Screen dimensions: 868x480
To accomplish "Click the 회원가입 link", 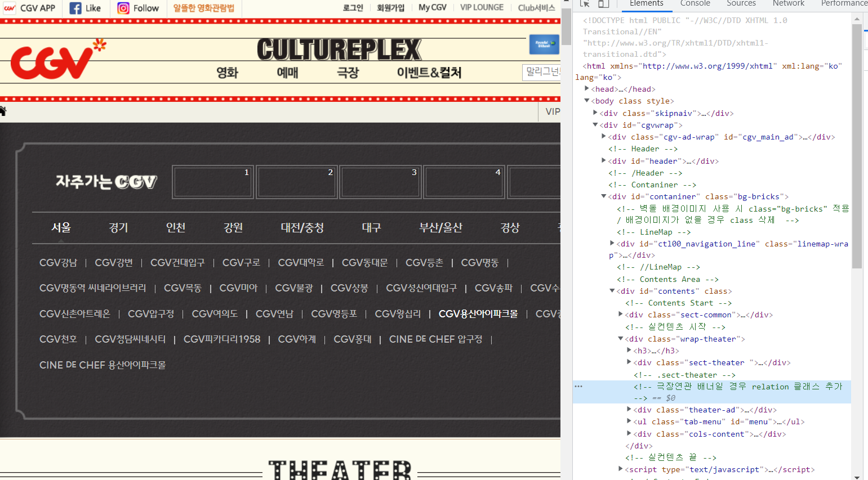I will [391, 7].
